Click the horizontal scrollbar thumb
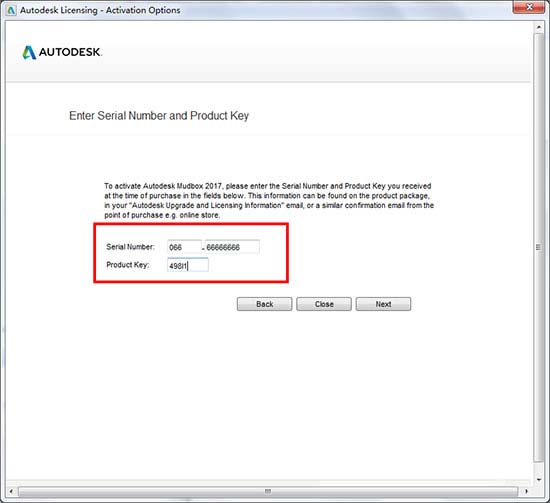 [268, 491]
